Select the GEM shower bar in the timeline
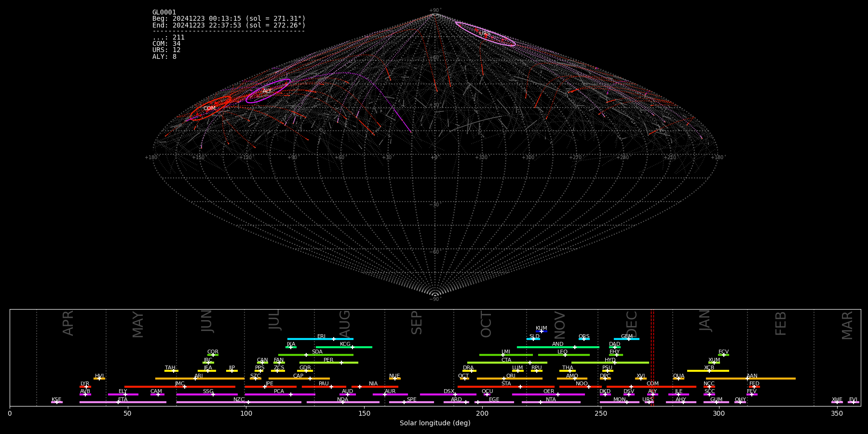This screenshot has height=434, width=868. (x=626, y=339)
